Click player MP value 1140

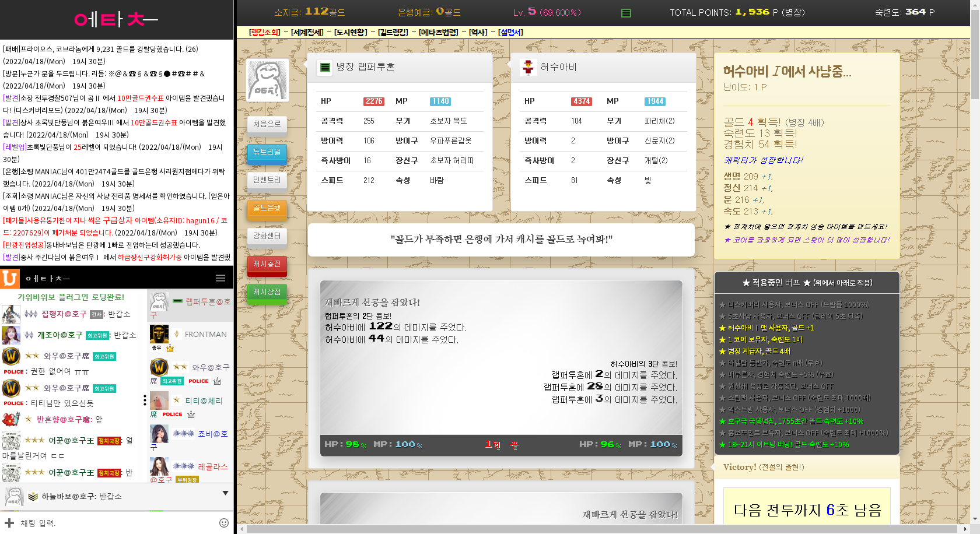click(x=440, y=101)
